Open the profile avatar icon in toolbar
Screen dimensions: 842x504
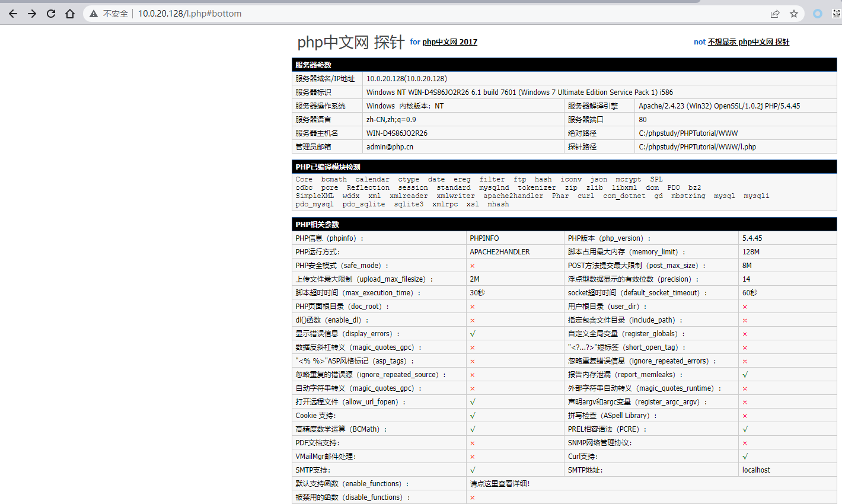[x=837, y=14]
